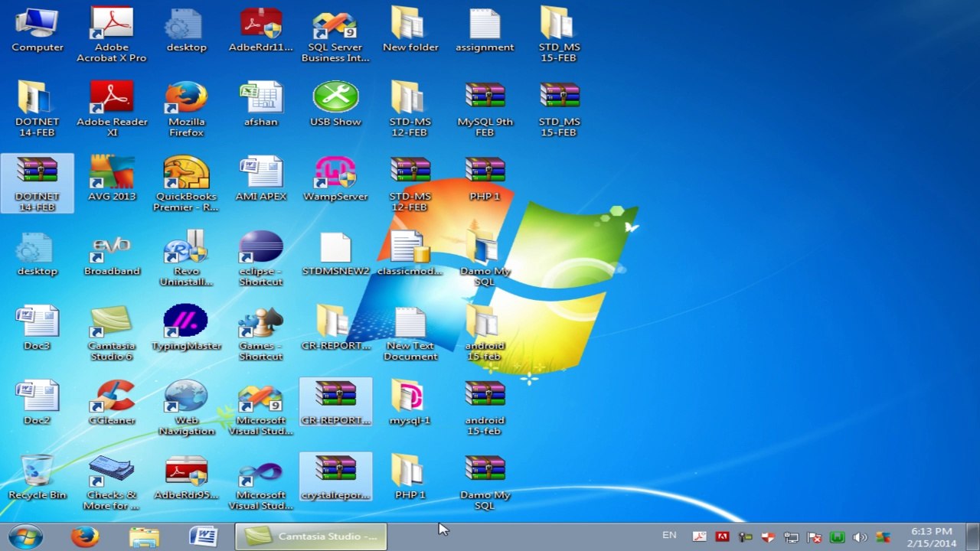980x551 pixels.
Task: Select the STD_MS 15-FEB WinRAR archive
Action: click(560, 109)
